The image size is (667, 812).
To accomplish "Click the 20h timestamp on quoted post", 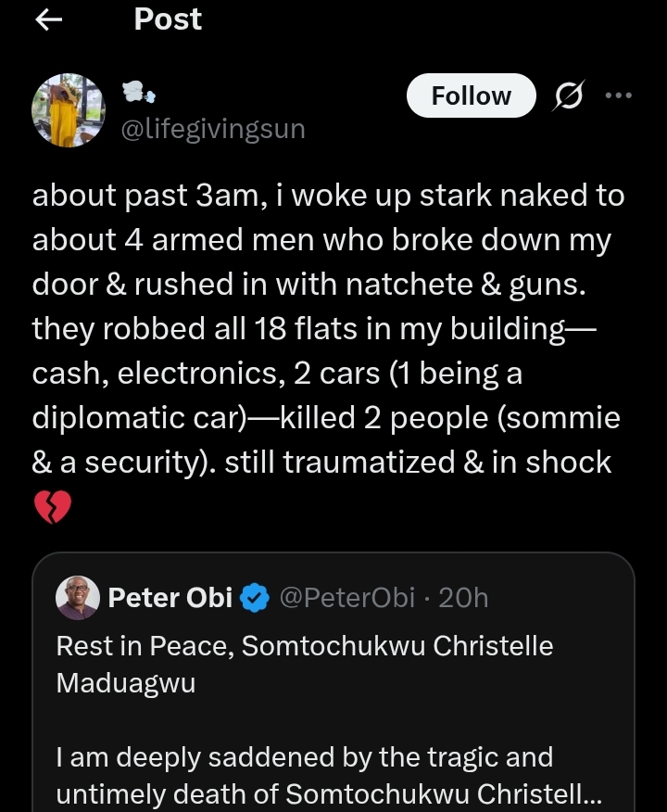I will click(x=463, y=599).
